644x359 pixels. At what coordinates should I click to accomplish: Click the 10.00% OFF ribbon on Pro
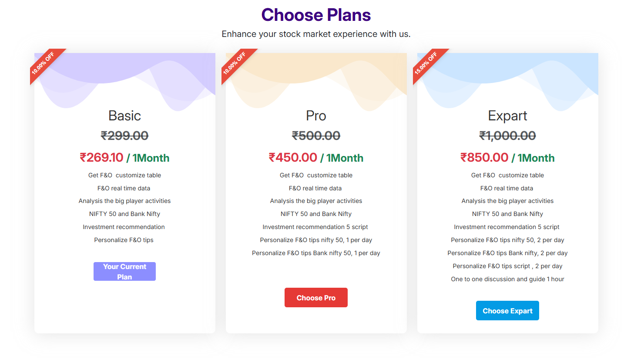[x=235, y=63]
